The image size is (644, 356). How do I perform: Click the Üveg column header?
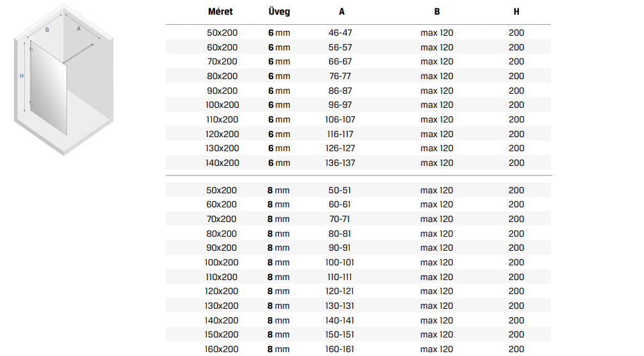coord(280,11)
